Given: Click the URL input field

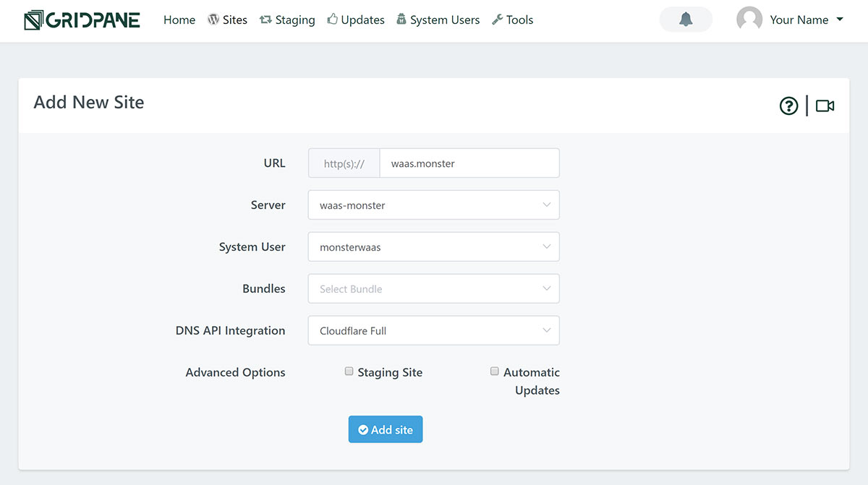Looking at the screenshot, I should pyautogui.click(x=469, y=163).
